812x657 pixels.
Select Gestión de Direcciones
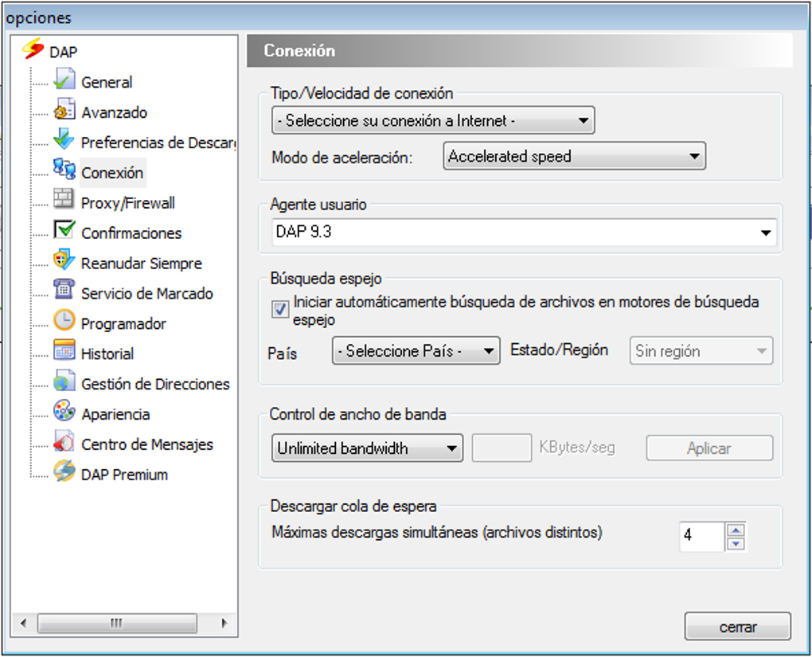(x=155, y=384)
